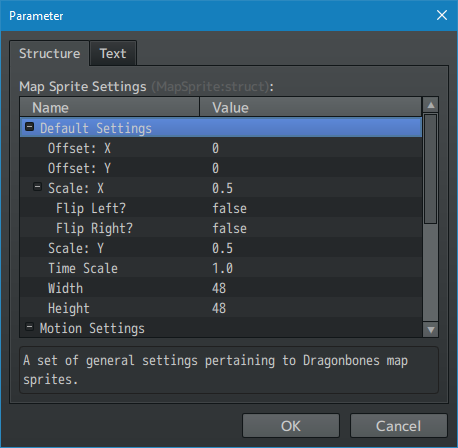The image size is (458, 448).
Task: Click the vertical scrollbar thumb
Action: click(431, 169)
